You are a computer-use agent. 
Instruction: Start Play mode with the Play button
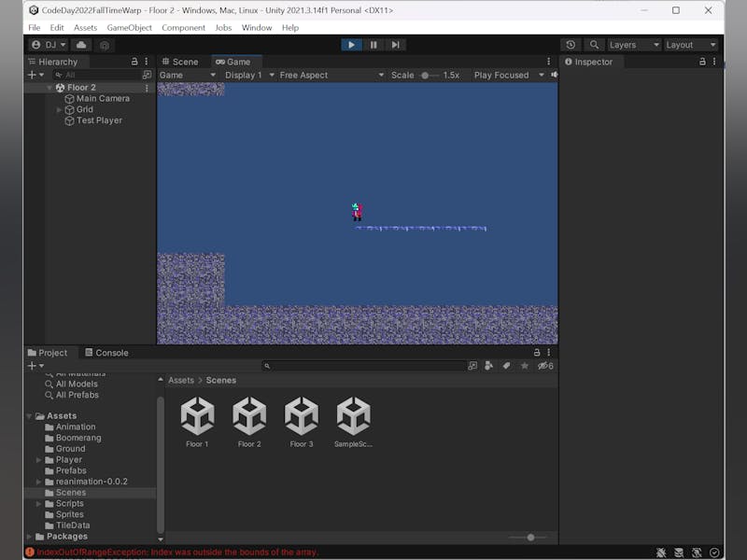point(352,45)
